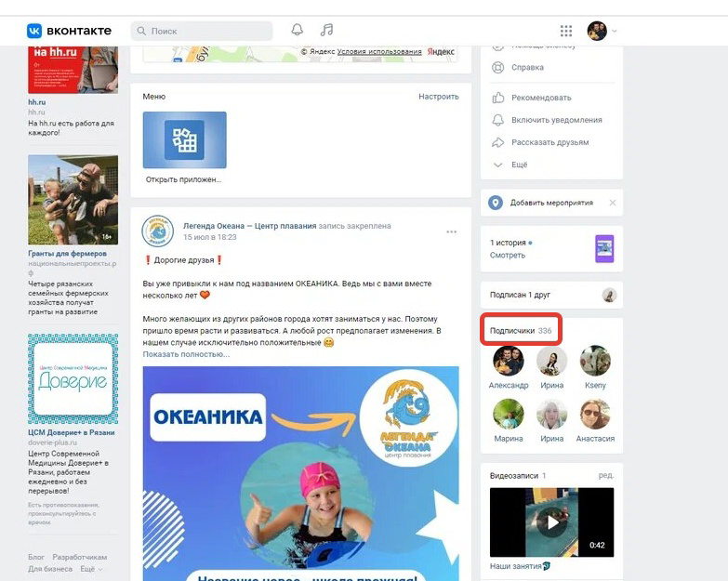Expand the profile dropdown arrow
Screen dimensions: 728x581
pos(615,31)
